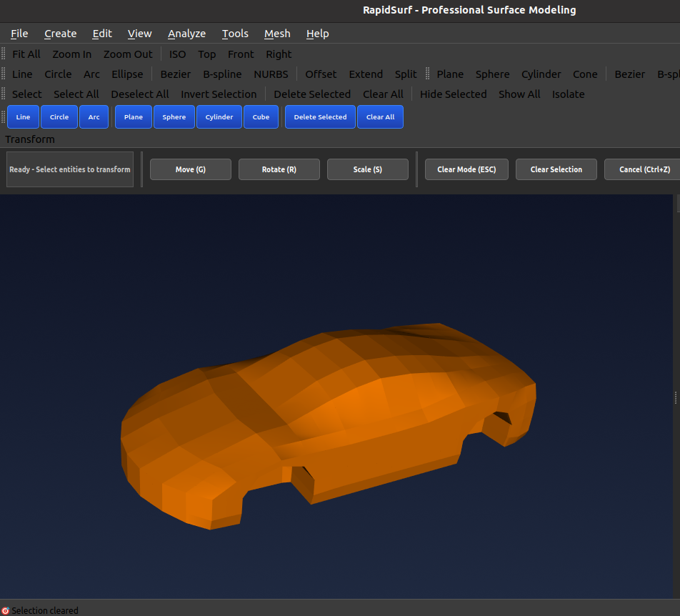Click Clear Mode (ESC) in the Transform panel
Screen dimensions: 680x616
tap(466, 169)
